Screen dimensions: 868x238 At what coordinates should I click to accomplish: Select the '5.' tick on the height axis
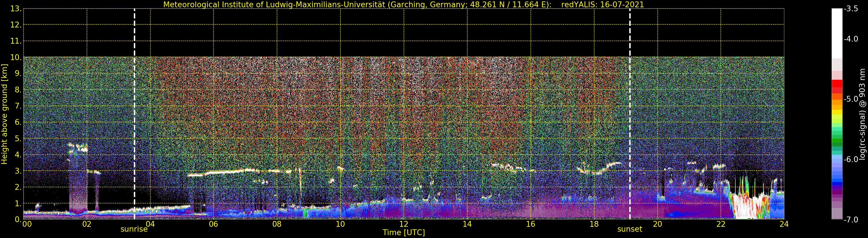pos(18,138)
